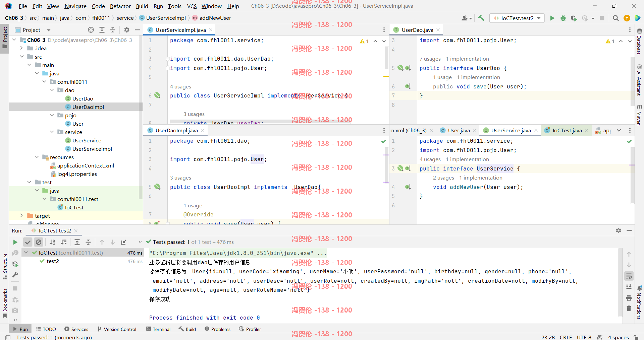Image resolution: width=644 pixels, height=340 pixels.
Task: Run the IoCTest.test2 configuration from toolbar
Action: pyautogui.click(x=552, y=18)
